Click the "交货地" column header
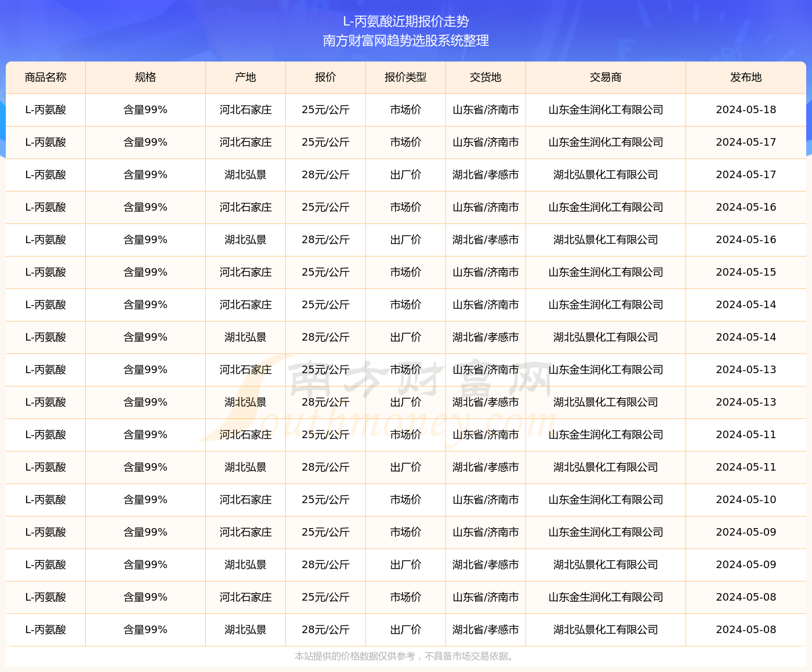This screenshot has height=672, width=812. pyautogui.click(x=485, y=77)
